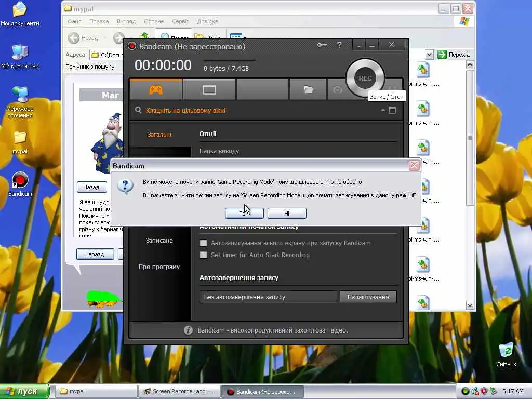532x399 pixels.
Task: Click the Перехід go button
Action: click(454, 55)
